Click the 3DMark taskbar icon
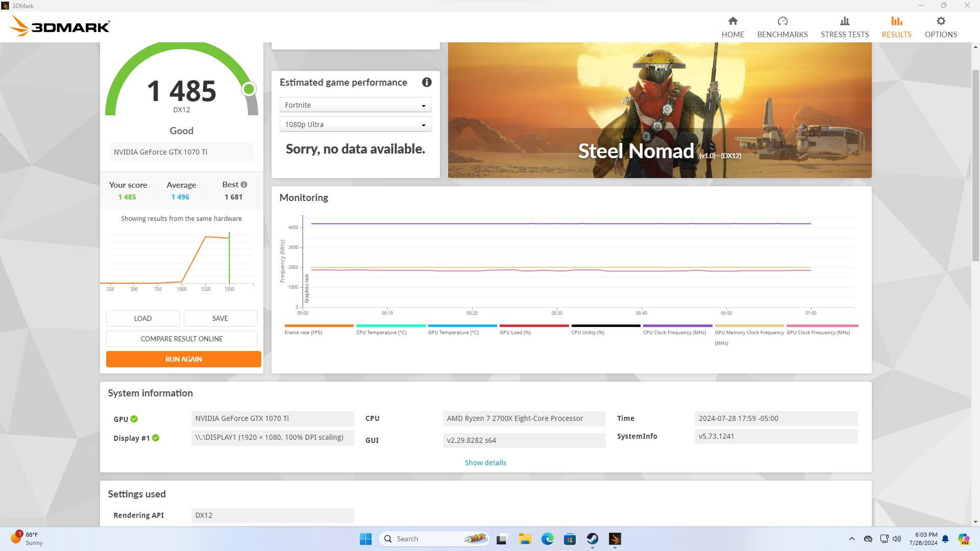 pos(615,539)
